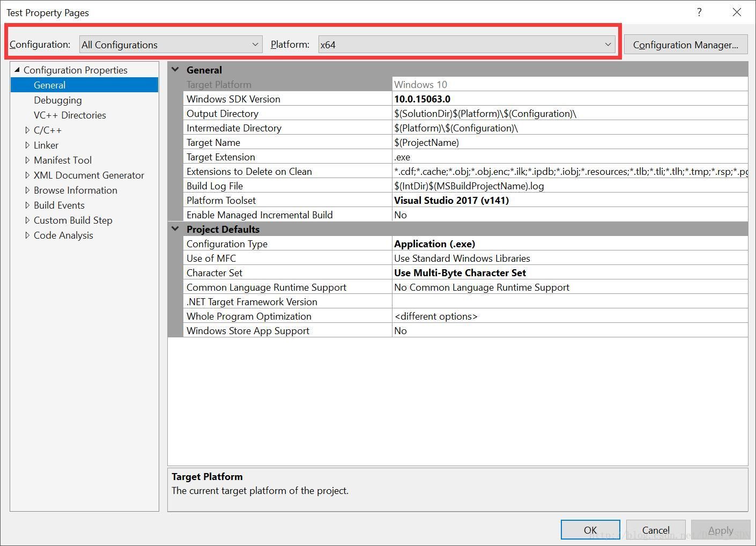Expand the Custom Build Step node

coord(27,220)
